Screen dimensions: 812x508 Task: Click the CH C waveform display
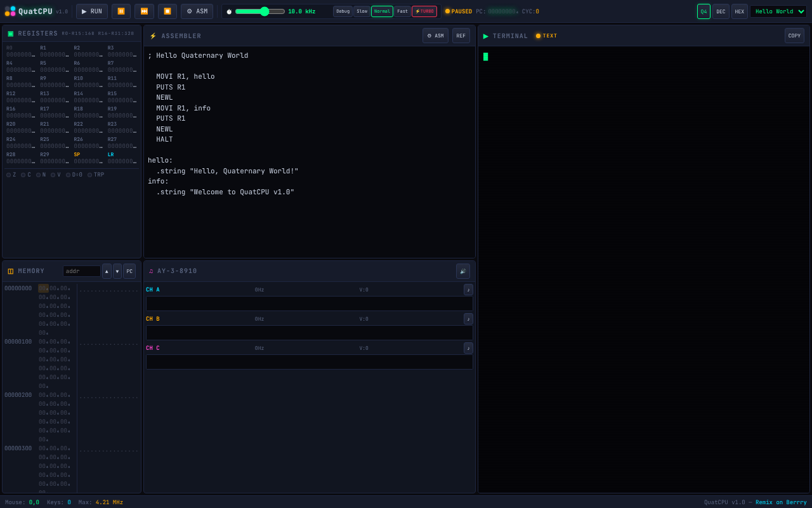tap(310, 362)
